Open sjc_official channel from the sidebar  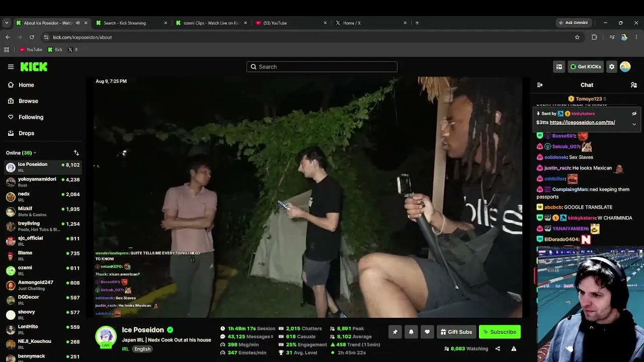pos(43,241)
